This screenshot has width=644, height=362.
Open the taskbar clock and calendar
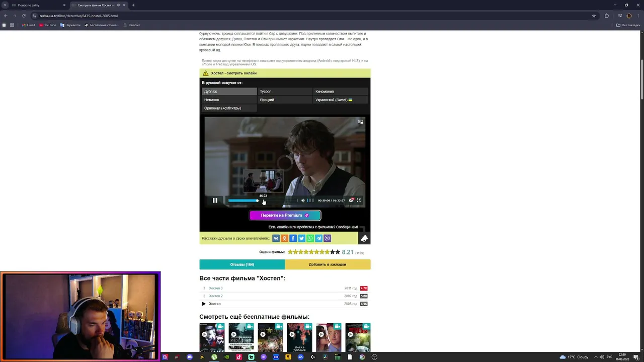point(623,357)
